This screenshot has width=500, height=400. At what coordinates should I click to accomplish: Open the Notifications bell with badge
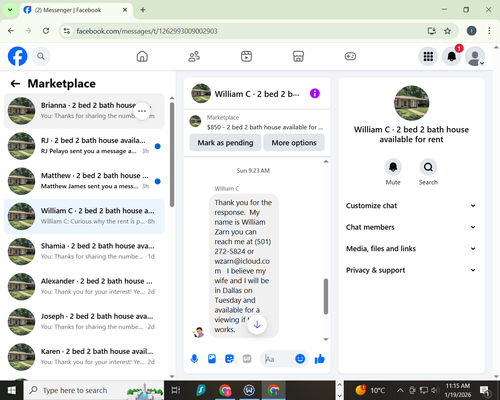(x=452, y=56)
